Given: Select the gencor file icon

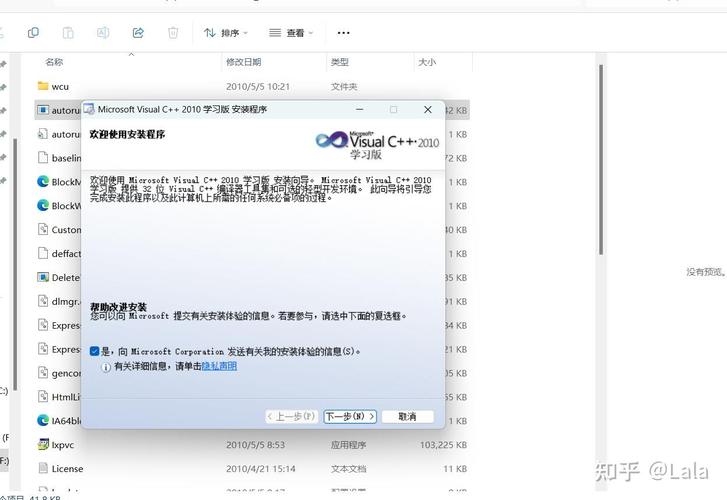Looking at the screenshot, I should pos(43,372).
